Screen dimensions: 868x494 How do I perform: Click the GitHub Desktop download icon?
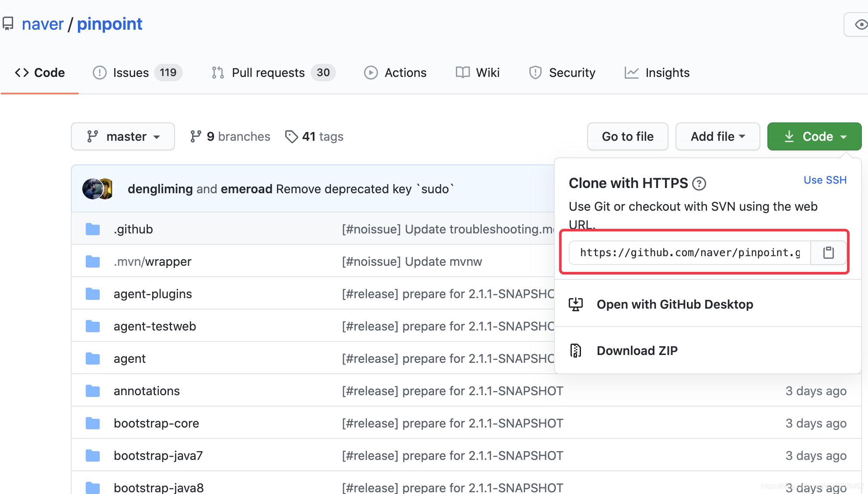[x=576, y=304]
